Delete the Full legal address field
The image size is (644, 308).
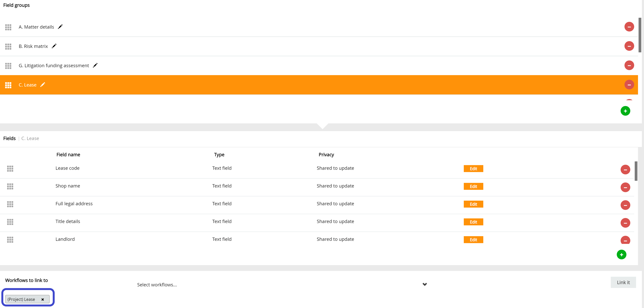pos(625,205)
